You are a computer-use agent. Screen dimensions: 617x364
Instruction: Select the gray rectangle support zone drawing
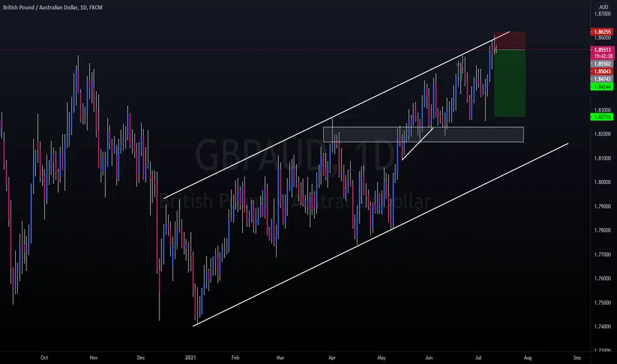[x=424, y=134]
